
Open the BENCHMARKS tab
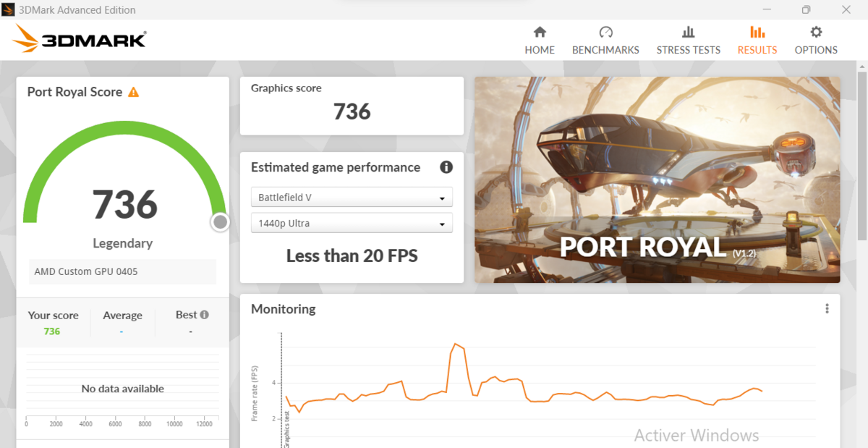(605, 41)
